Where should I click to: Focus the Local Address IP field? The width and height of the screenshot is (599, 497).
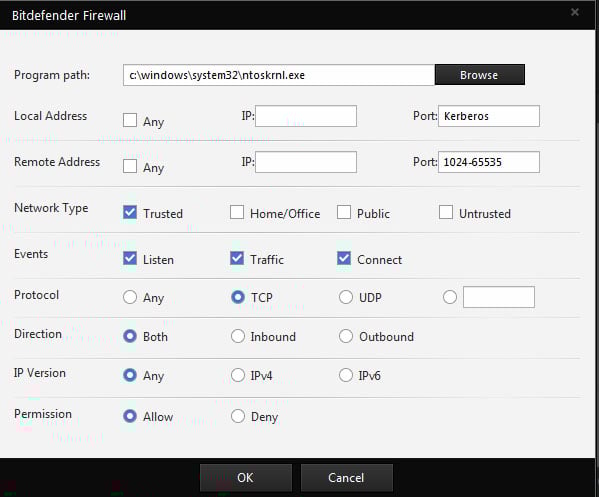pyautogui.click(x=306, y=116)
